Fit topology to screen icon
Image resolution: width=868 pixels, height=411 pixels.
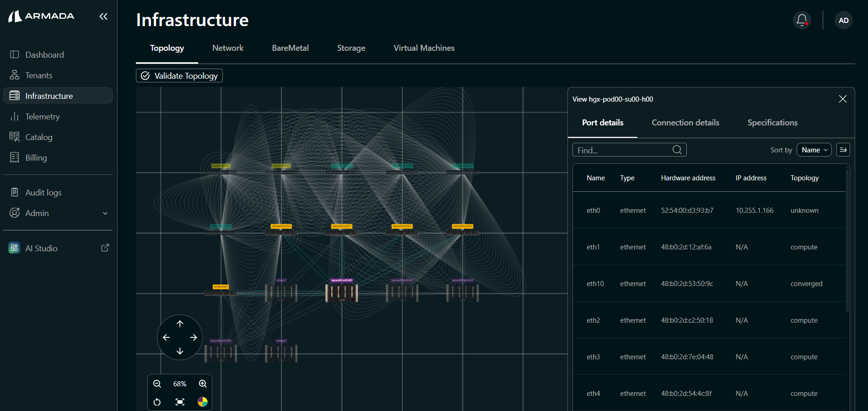pyautogui.click(x=180, y=402)
